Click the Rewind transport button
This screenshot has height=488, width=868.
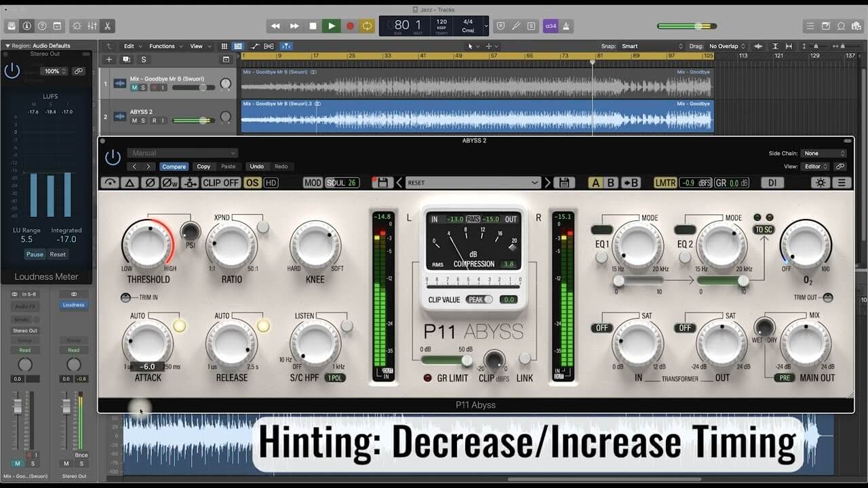tap(275, 26)
